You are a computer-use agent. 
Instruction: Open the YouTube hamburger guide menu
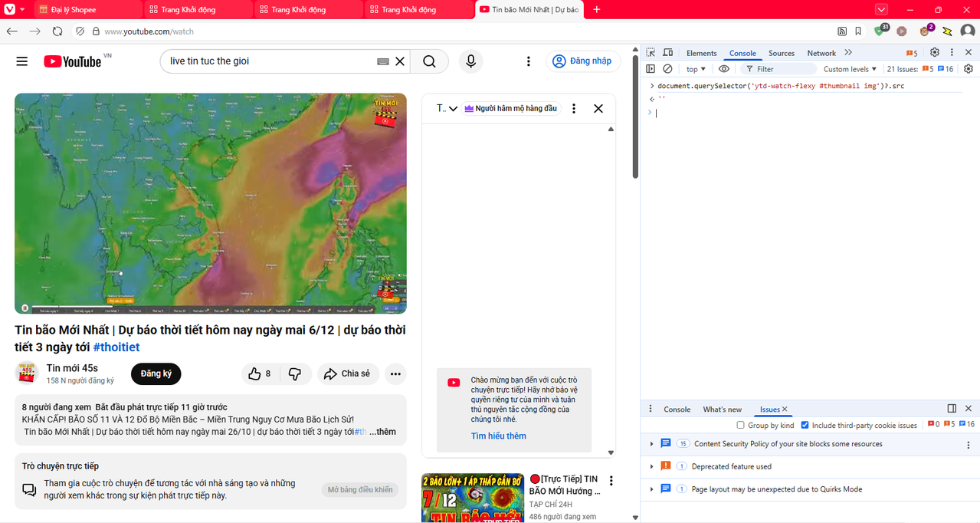tap(21, 61)
